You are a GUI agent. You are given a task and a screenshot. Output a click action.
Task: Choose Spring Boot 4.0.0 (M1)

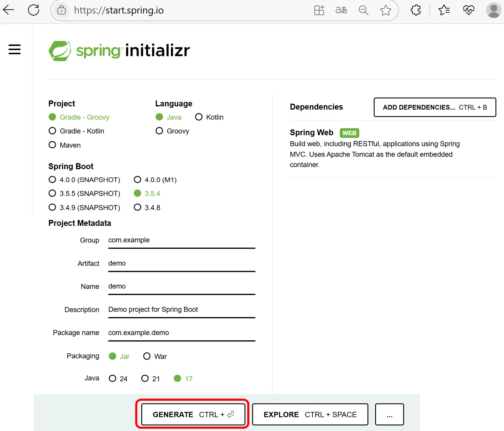(x=155, y=180)
